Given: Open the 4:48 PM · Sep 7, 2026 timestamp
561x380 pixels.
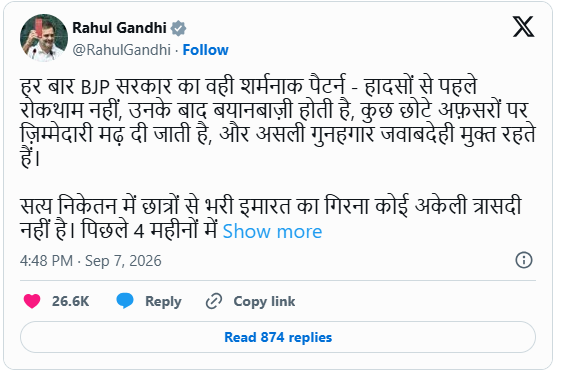Looking at the screenshot, I should 91,261.
